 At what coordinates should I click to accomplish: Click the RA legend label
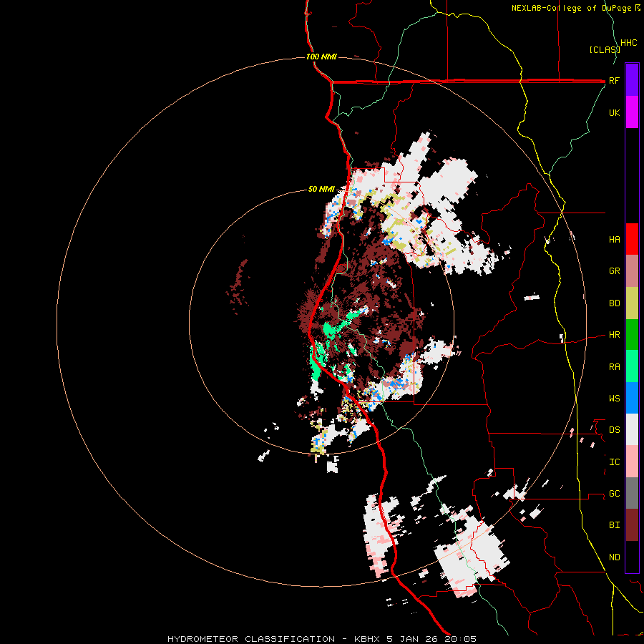click(x=614, y=366)
